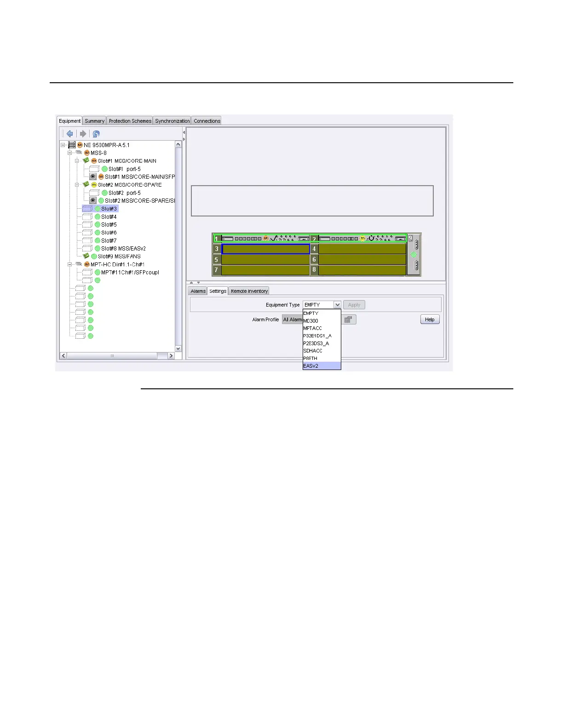The image size is (563, 728).
Task: Choose MD300 from the equipment type list
Action: (322, 321)
